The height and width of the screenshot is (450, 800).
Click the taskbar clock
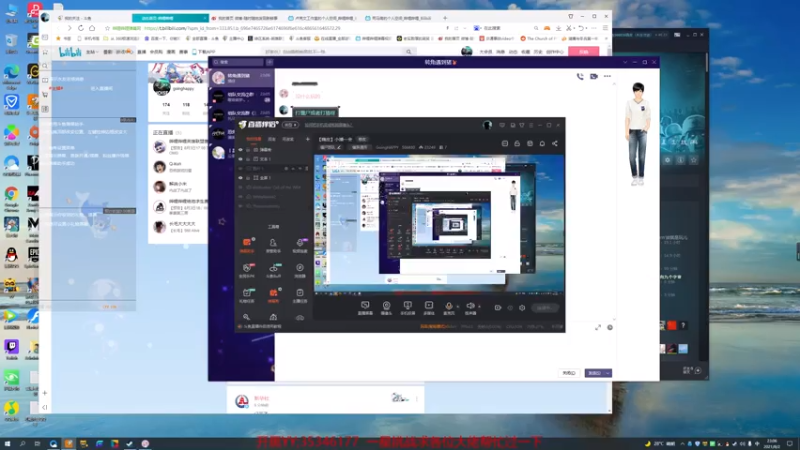(x=772, y=444)
